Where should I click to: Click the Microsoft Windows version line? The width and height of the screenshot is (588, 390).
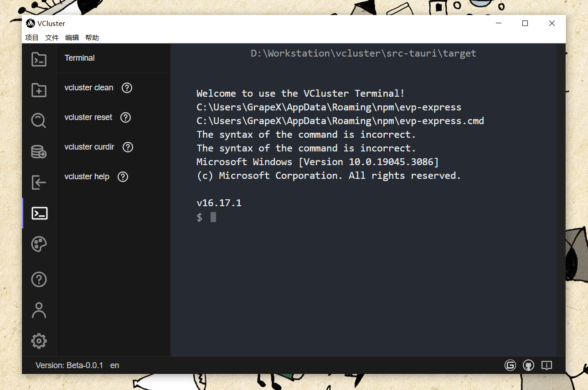[x=318, y=162]
